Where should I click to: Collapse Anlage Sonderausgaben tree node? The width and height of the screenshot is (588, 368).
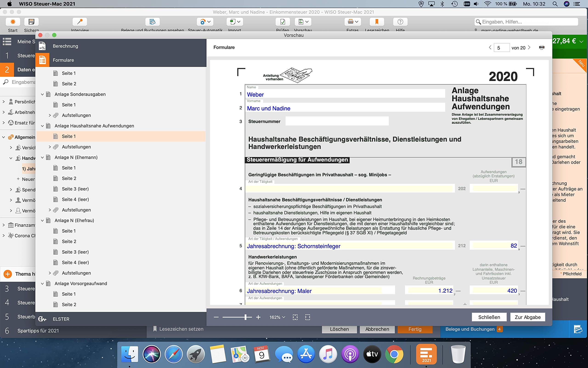(x=42, y=94)
